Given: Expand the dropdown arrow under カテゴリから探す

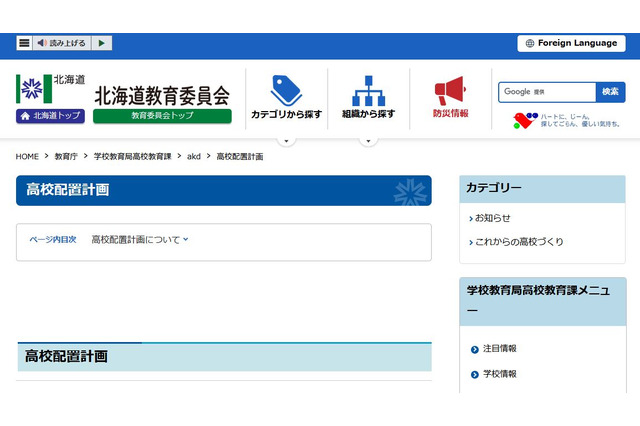Looking at the screenshot, I should (286, 141).
